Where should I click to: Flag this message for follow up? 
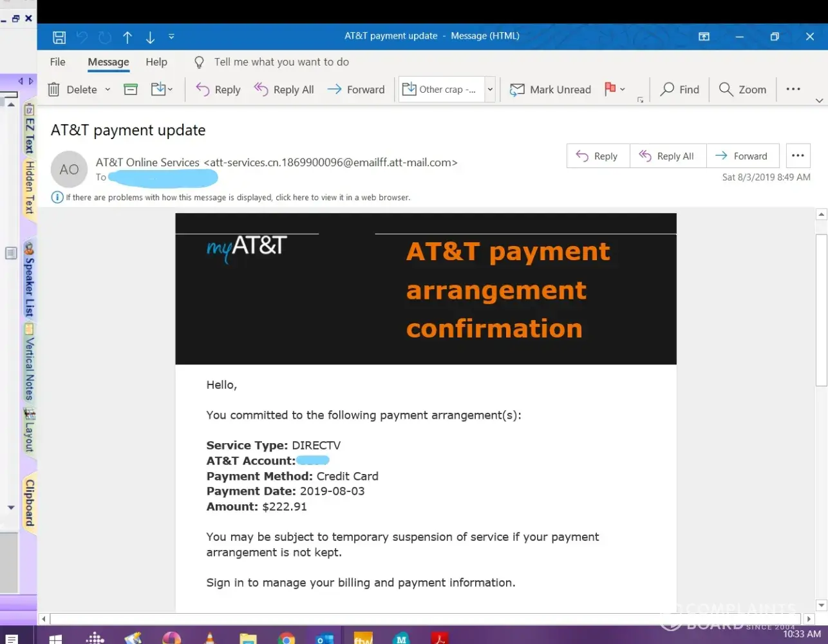coord(610,89)
